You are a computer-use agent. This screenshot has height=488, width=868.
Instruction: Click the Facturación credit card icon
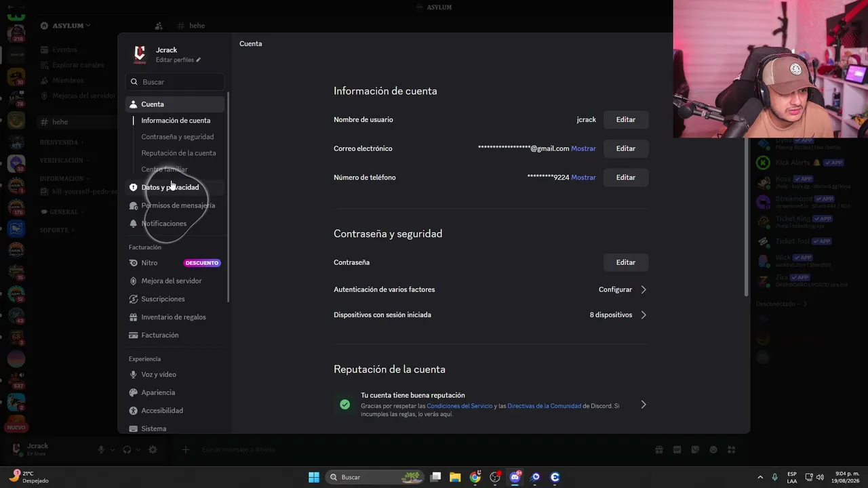(134, 335)
